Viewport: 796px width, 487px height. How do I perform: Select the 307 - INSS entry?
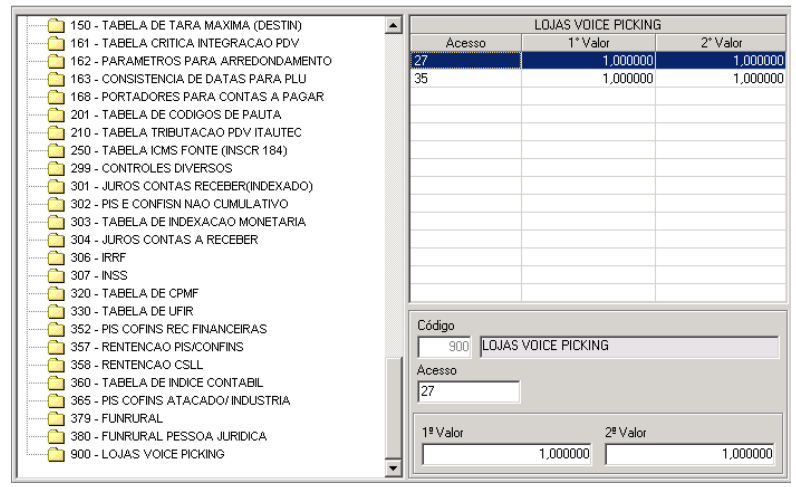[99, 276]
